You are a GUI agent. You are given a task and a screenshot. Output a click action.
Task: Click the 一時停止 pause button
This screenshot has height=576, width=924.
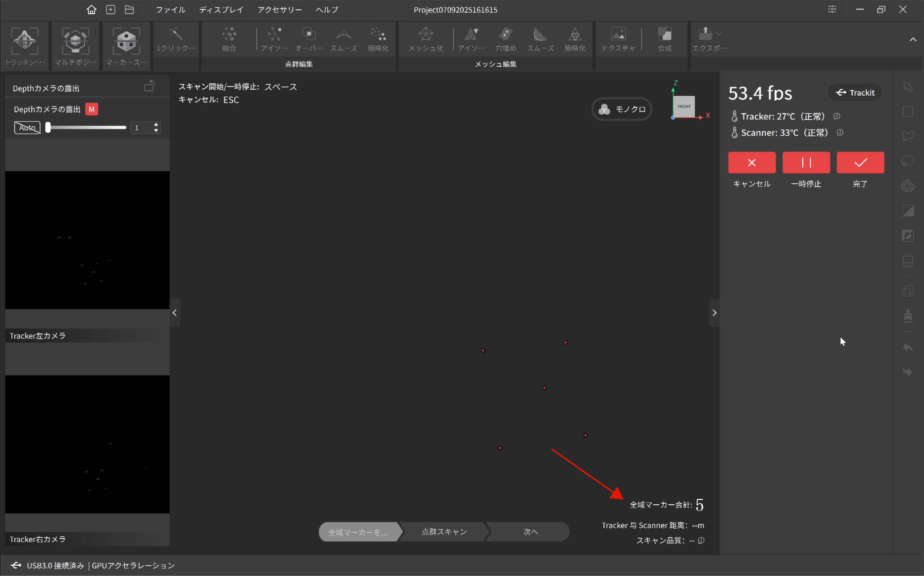click(x=806, y=163)
